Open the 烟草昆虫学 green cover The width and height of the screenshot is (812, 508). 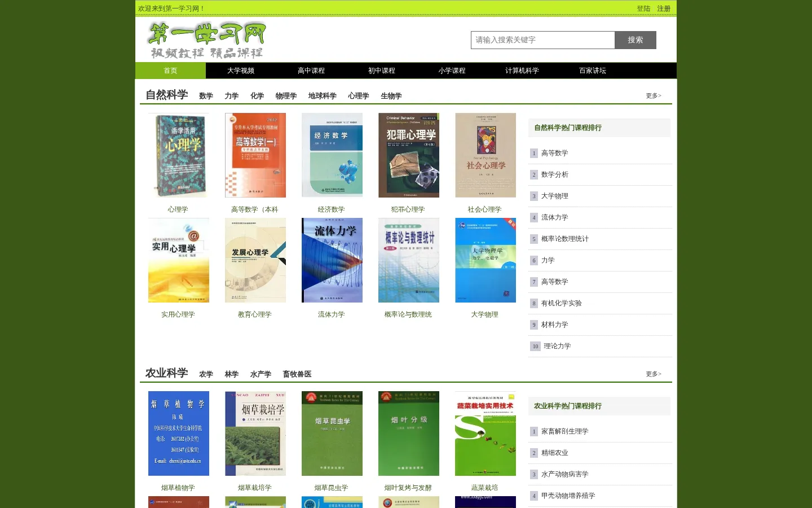[x=332, y=433]
